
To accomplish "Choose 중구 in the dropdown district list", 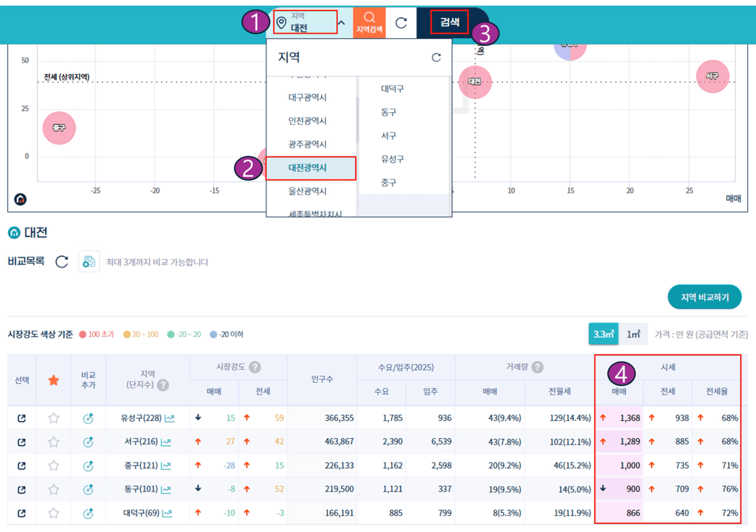I will [x=389, y=183].
